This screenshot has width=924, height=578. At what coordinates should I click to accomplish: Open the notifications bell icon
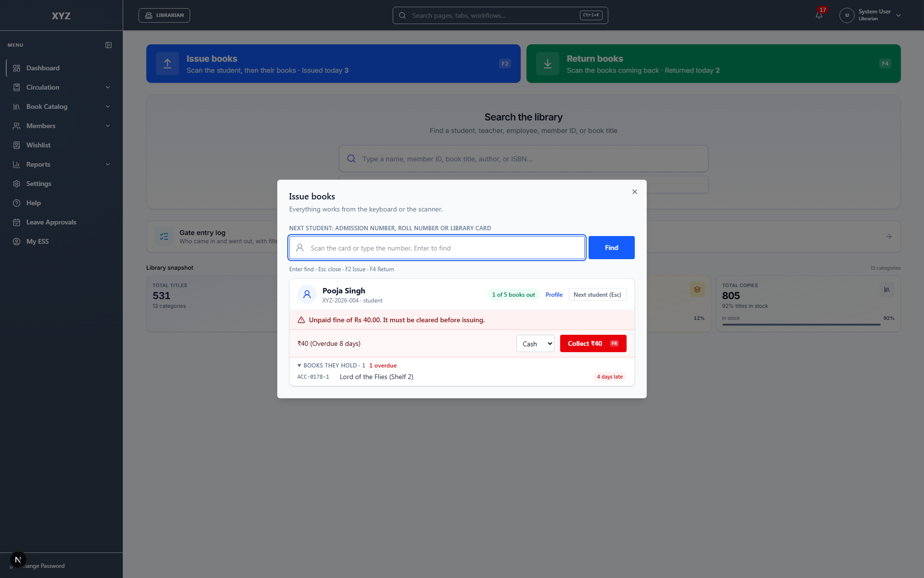[819, 15]
